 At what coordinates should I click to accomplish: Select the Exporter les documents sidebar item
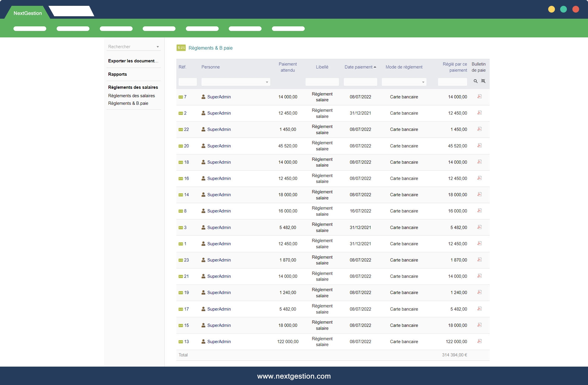pos(133,61)
